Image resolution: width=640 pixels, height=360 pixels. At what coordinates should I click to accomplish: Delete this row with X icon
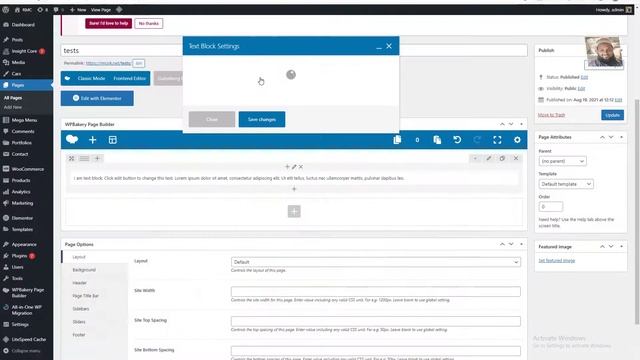[x=516, y=158]
